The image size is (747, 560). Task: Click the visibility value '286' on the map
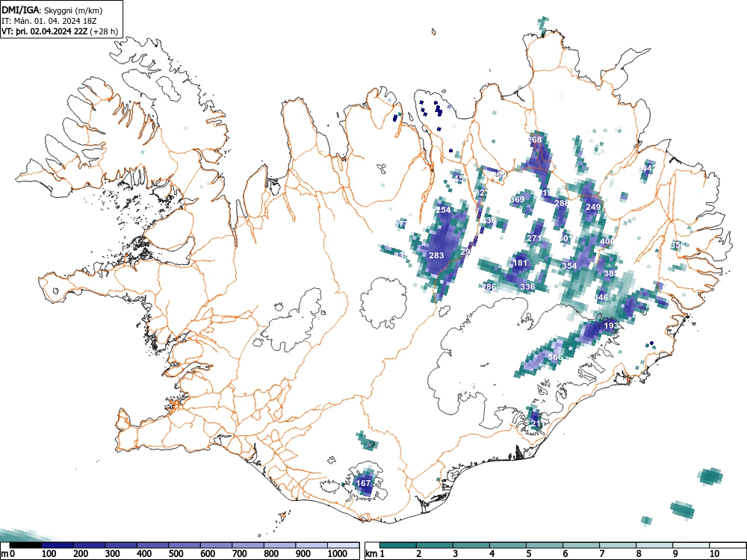click(x=489, y=287)
